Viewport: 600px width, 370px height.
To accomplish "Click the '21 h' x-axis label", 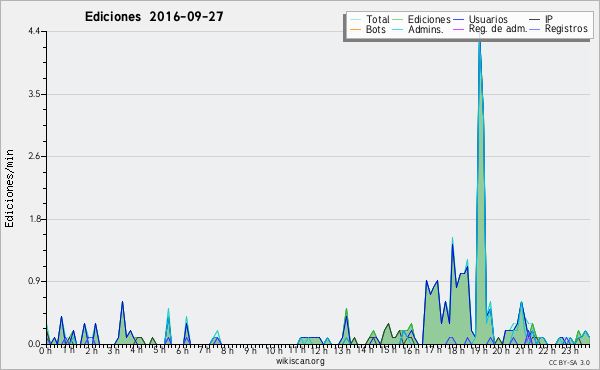I will coord(524,350).
